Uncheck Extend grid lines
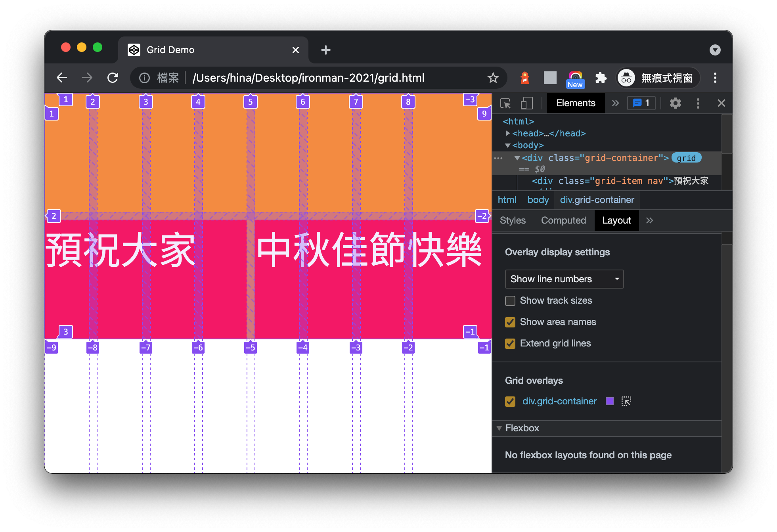777x532 pixels. click(510, 343)
